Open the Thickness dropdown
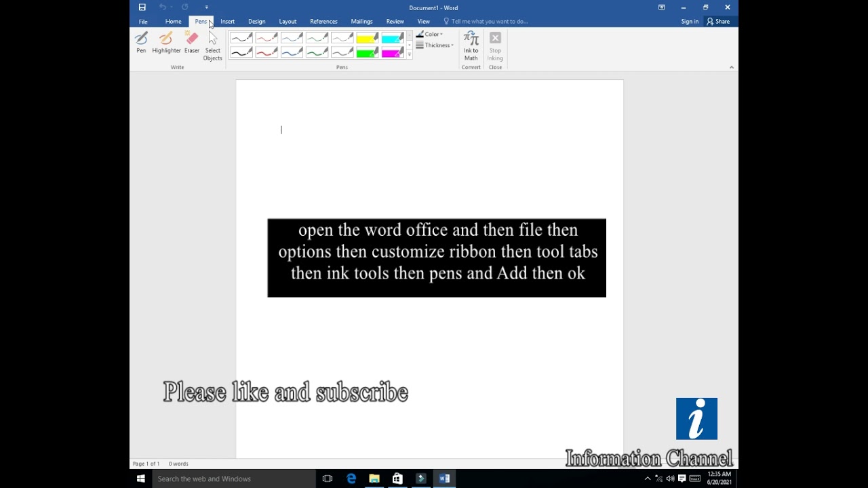Viewport: 868px width, 488px height. 435,45
